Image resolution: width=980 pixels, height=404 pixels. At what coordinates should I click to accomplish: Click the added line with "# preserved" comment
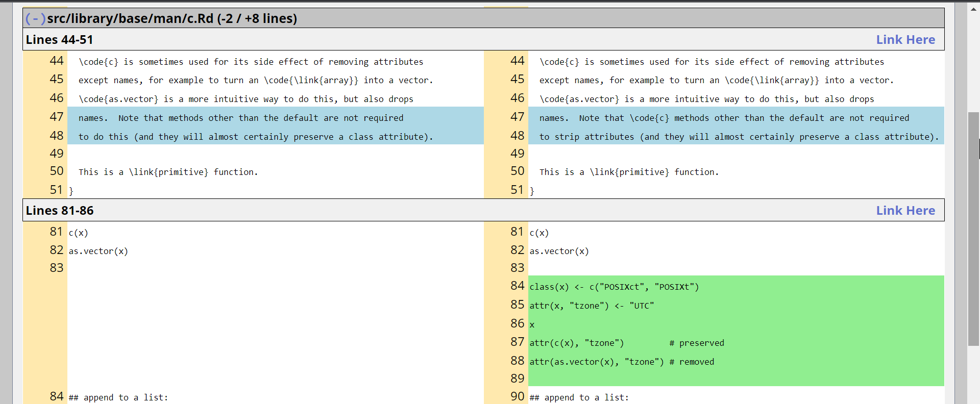626,343
